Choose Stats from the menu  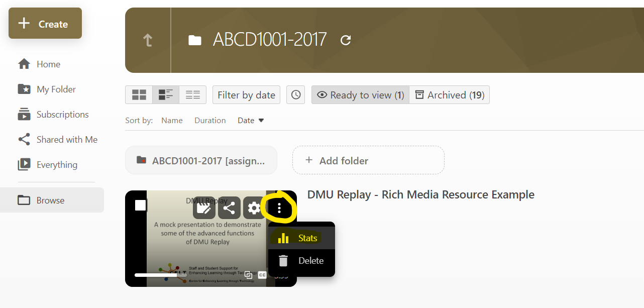pyautogui.click(x=301, y=238)
